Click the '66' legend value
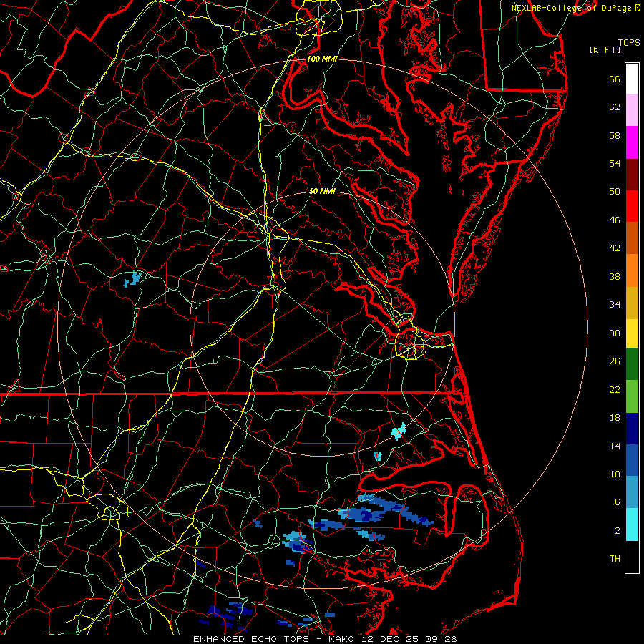Viewport: 644px width, 644px height. click(x=615, y=79)
